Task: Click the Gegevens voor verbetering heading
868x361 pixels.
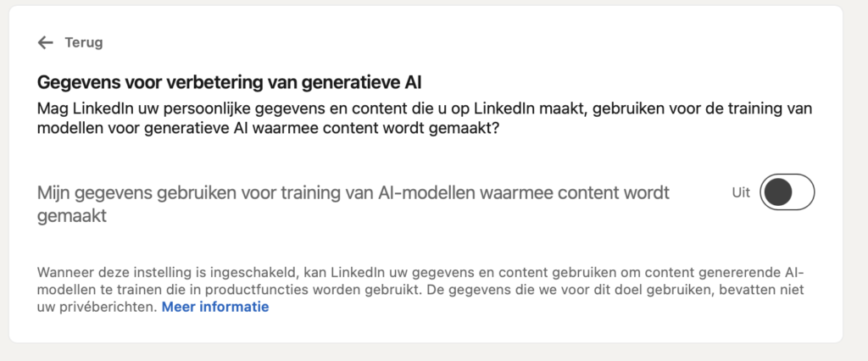Action: (229, 83)
